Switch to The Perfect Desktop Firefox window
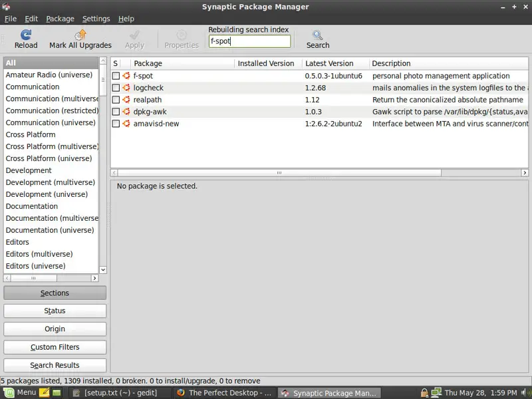 tap(225, 393)
